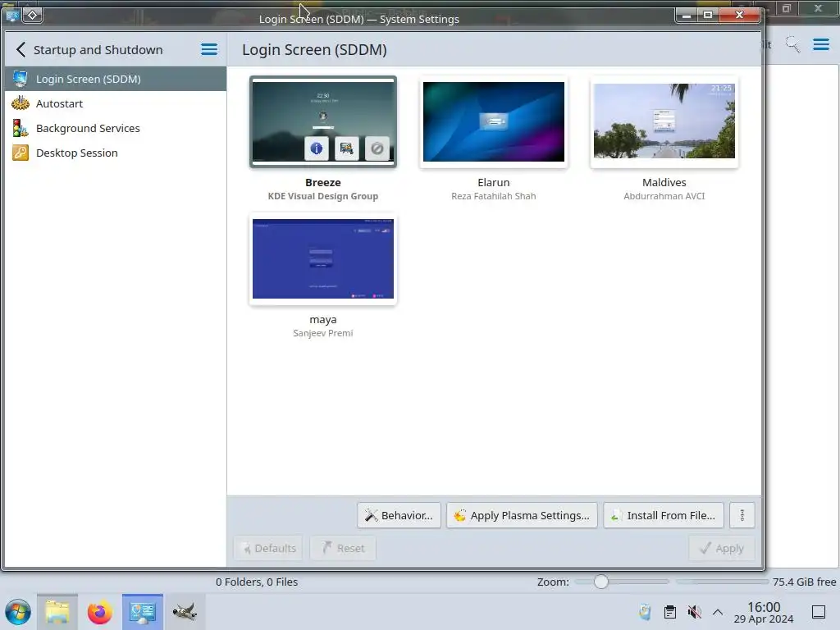Open the KDE Connect tray icon
Image resolution: width=840 pixels, height=630 pixels.
pyautogui.click(x=645, y=612)
